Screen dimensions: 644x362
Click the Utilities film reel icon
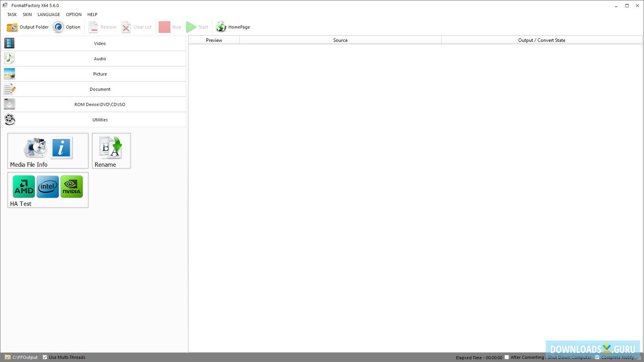tap(9, 119)
